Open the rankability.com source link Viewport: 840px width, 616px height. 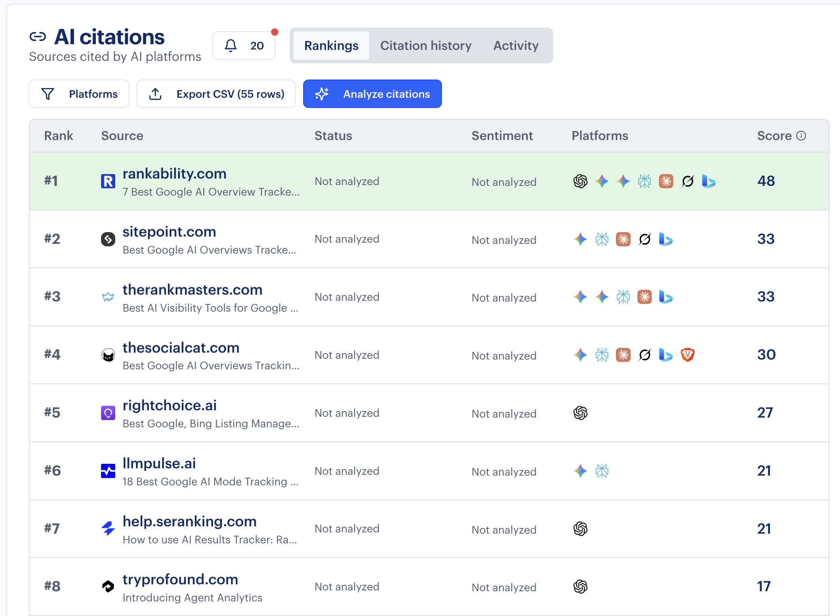point(174,174)
